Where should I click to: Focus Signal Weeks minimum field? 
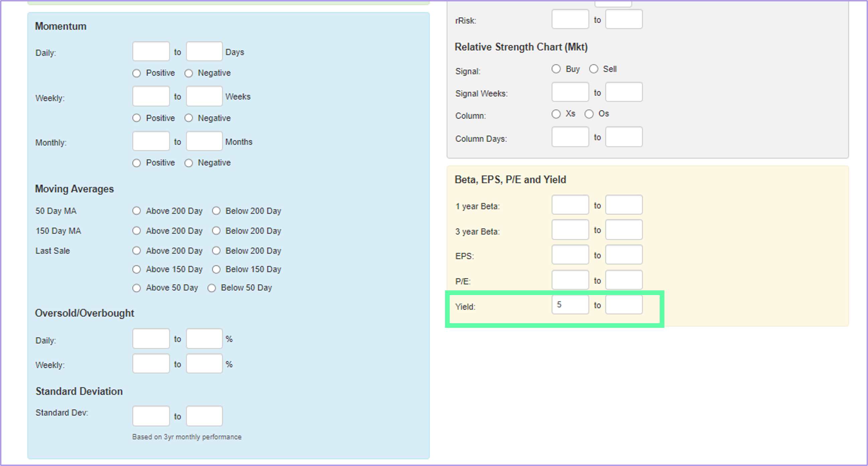[x=570, y=92]
